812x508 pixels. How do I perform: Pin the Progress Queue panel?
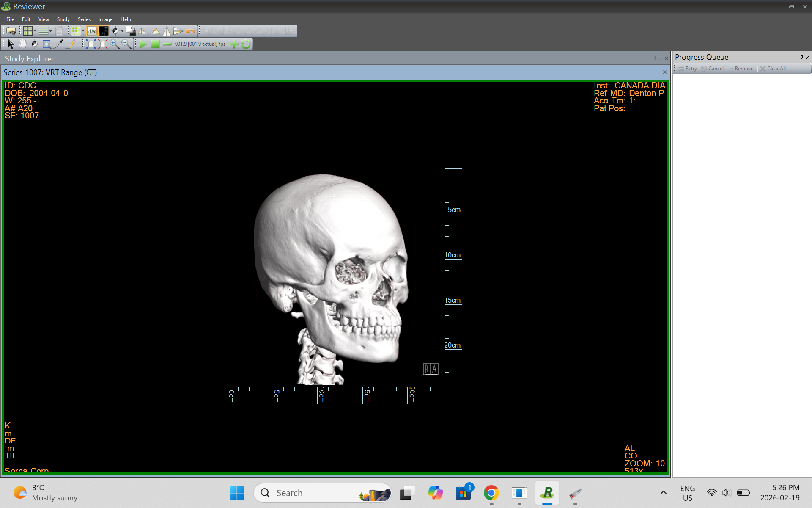801,57
